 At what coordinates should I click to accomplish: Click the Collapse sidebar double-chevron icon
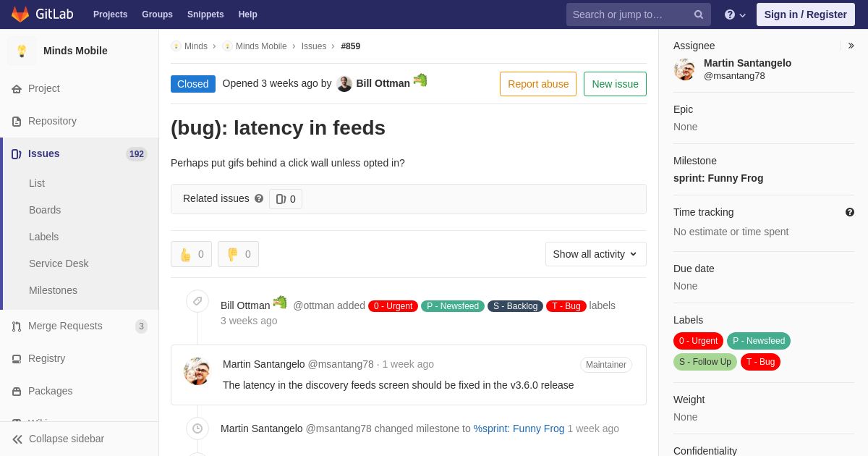pos(17,439)
